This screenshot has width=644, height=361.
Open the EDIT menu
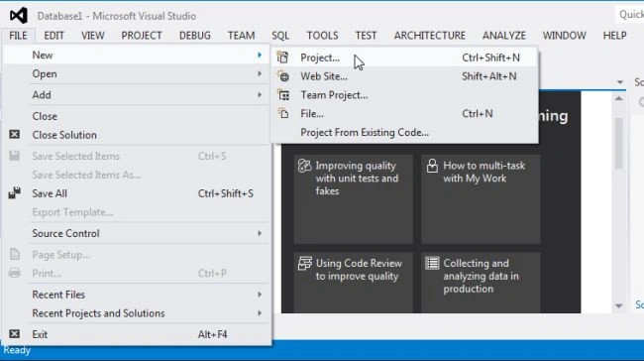[54, 36]
